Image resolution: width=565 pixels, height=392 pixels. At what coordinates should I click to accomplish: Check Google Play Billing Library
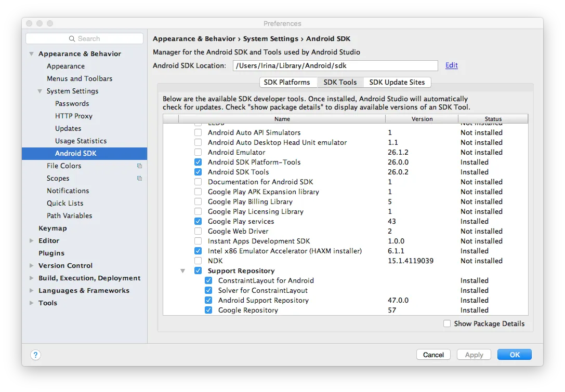click(x=198, y=201)
